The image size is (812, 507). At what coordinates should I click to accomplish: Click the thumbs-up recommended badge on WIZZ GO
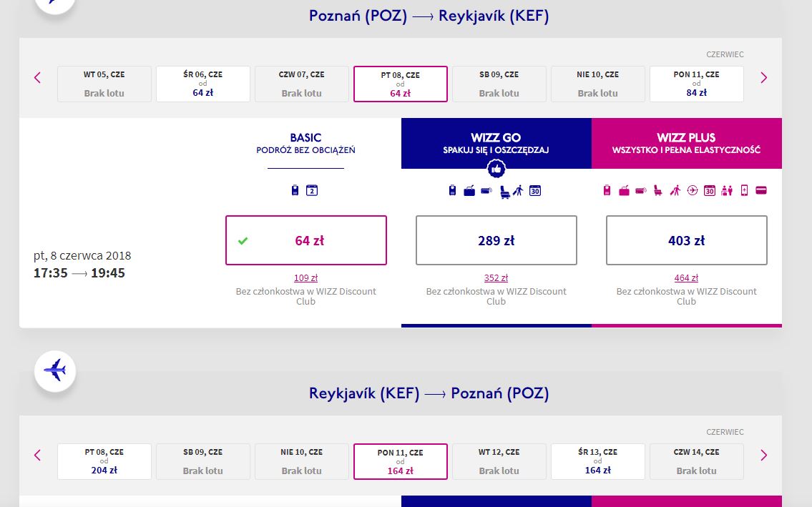(x=496, y=168)
